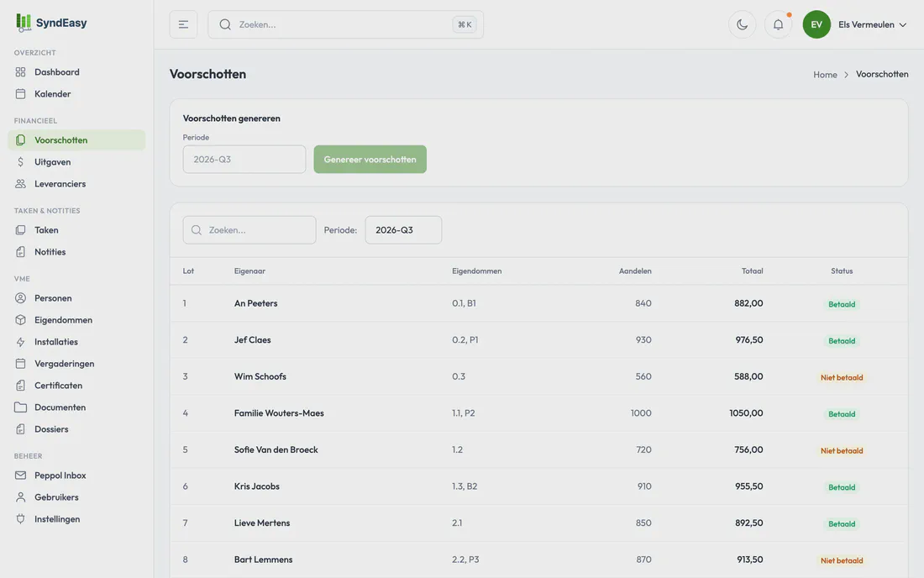
Task: Select the An Peeters owner cell
Action: (255, 303)
